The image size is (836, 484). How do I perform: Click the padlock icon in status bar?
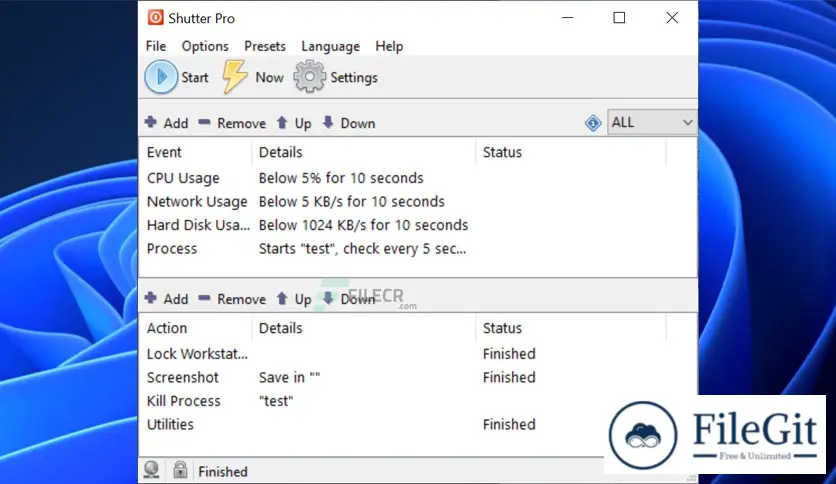[x=180, y=470]
